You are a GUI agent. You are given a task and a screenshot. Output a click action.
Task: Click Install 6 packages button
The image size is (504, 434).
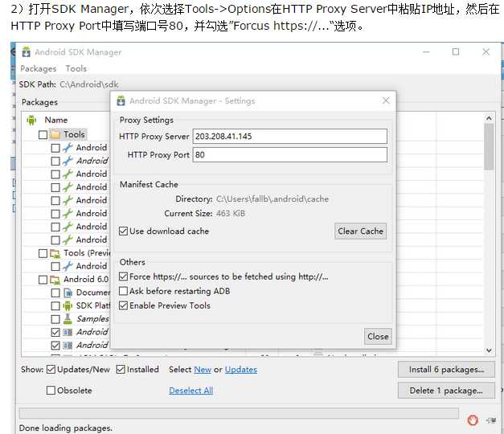[x=446, y=370]
